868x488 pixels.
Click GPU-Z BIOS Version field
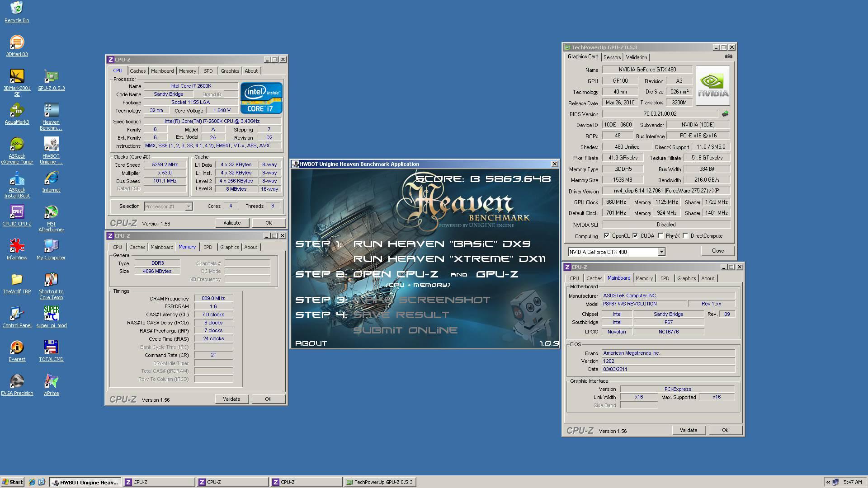click(660, 114)
